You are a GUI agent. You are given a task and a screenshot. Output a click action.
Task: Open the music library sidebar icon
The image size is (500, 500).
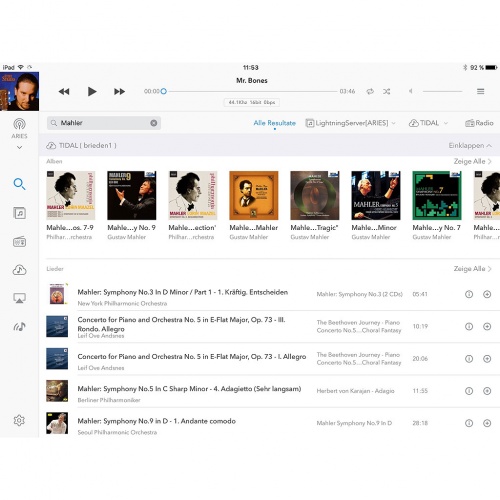(19, 213)
